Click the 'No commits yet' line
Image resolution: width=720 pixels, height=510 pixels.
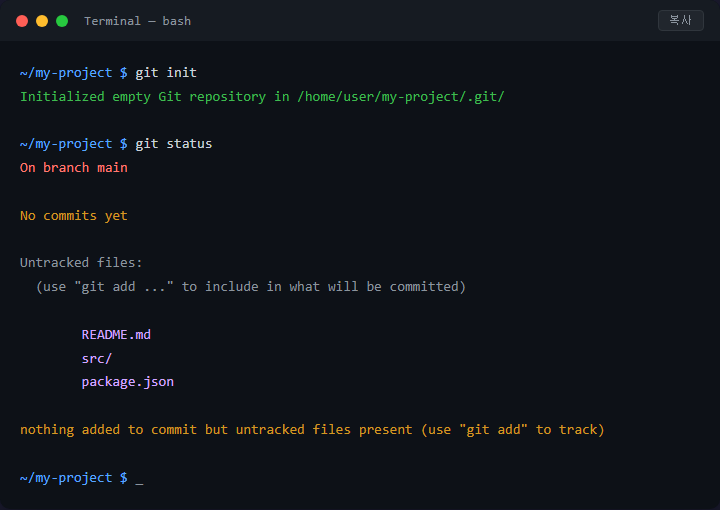[x=73, y=215]
